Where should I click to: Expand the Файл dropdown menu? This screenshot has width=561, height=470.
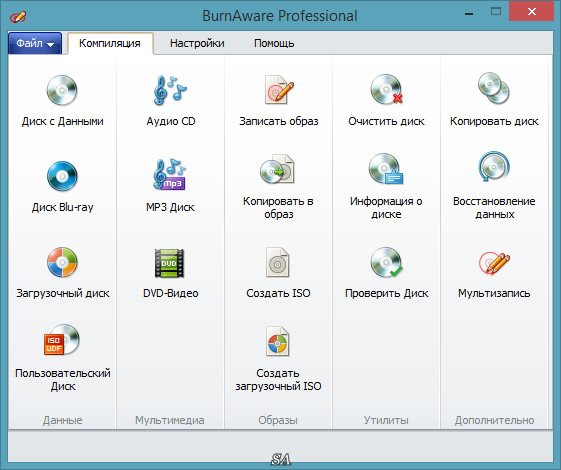coord(35,43)
